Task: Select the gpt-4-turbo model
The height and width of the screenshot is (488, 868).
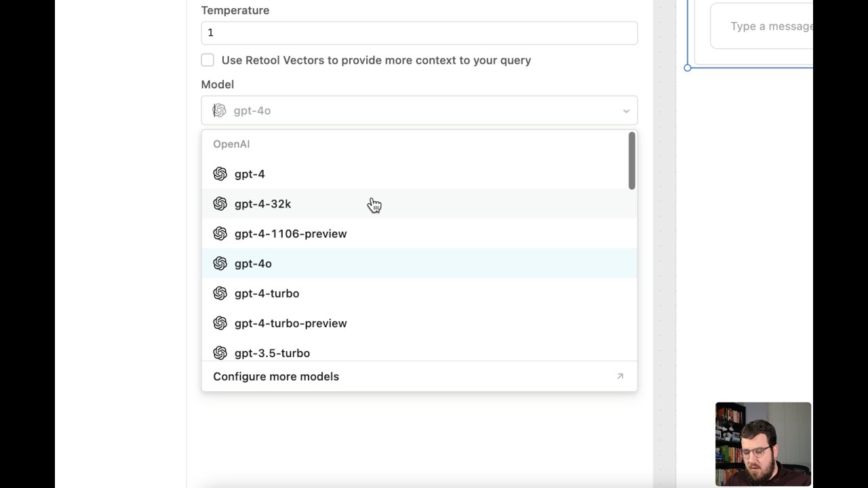Action: point(267,293)
